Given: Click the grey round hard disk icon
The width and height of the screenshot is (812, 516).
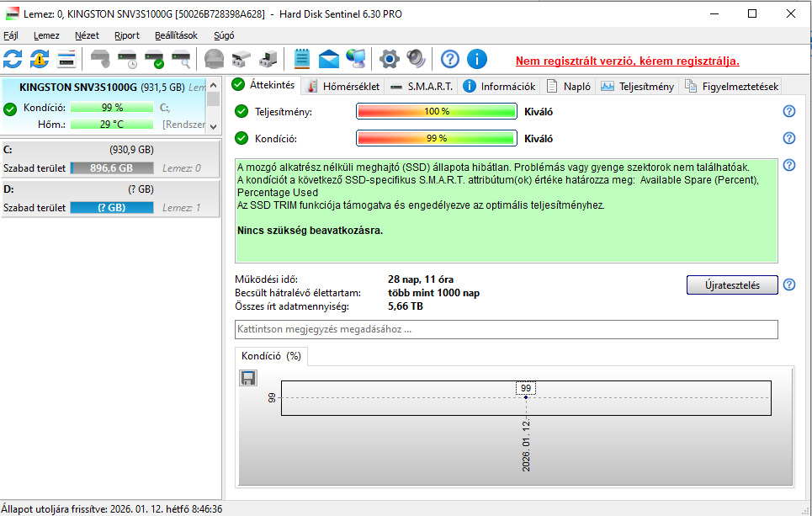Looking at the screenshot, I should pos(214,59).
